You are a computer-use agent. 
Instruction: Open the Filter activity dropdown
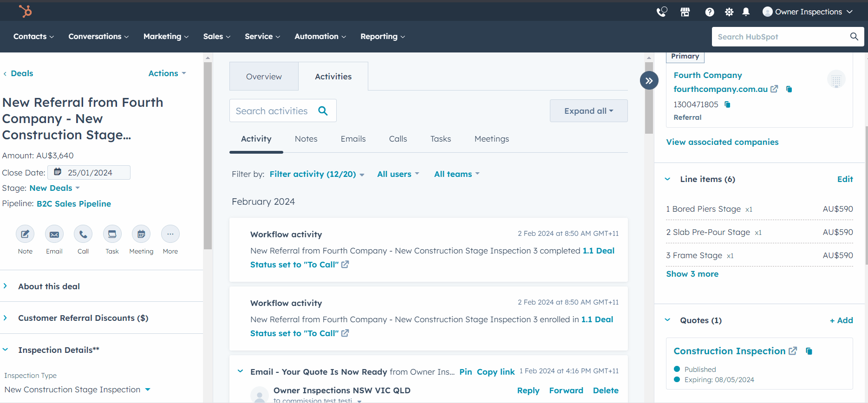coord(317,174)
